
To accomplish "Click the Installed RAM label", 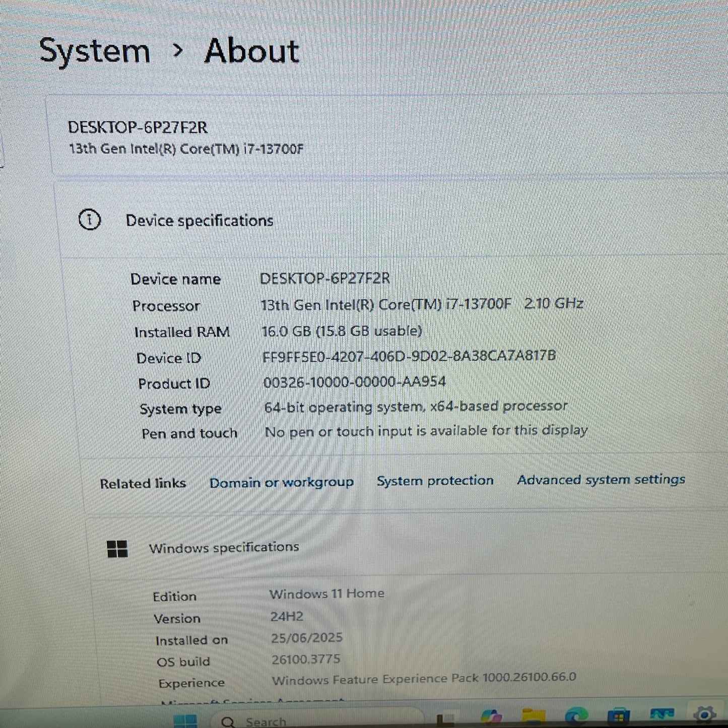I will click(x=182, y=333).
